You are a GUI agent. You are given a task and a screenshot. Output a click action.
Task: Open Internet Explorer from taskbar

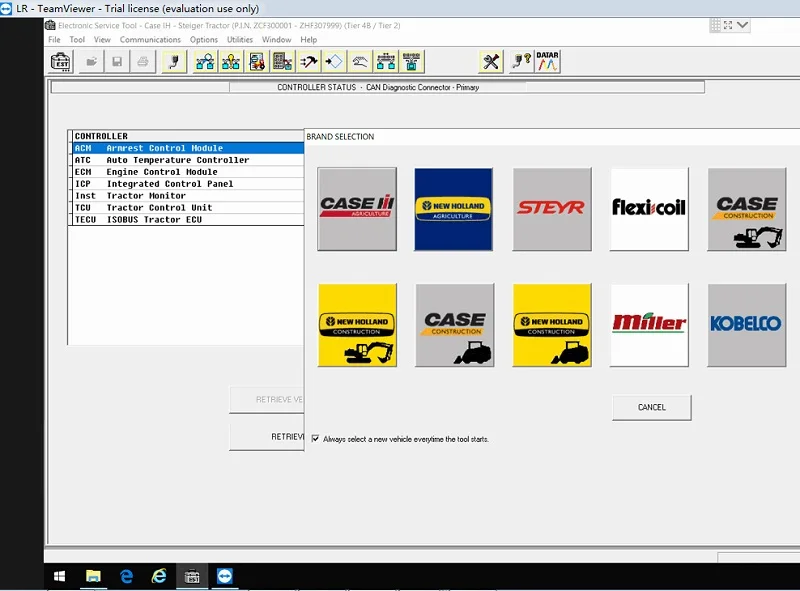pos(159,576)
